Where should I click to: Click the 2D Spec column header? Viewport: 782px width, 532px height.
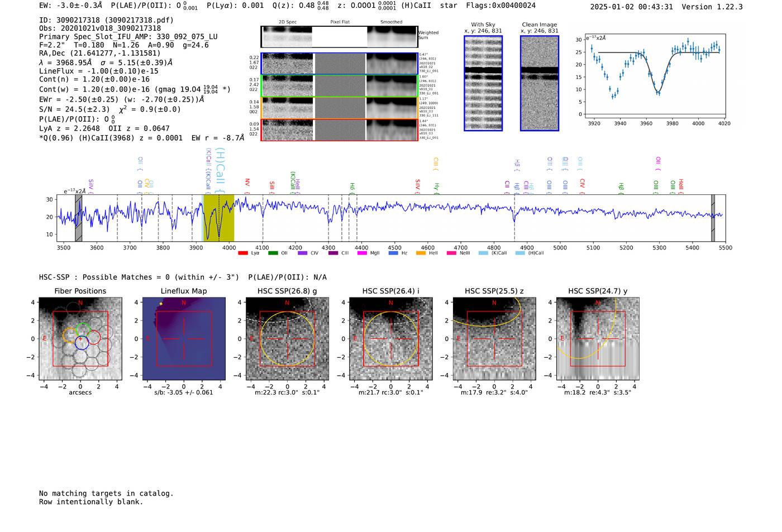tap(288, 22)
